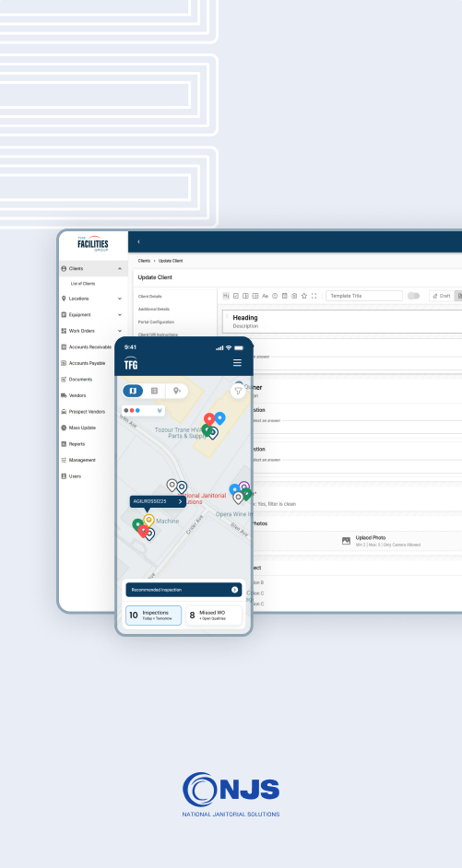
Task: Open Prospect Vendors in the sidebar
Action: (87, 412)
